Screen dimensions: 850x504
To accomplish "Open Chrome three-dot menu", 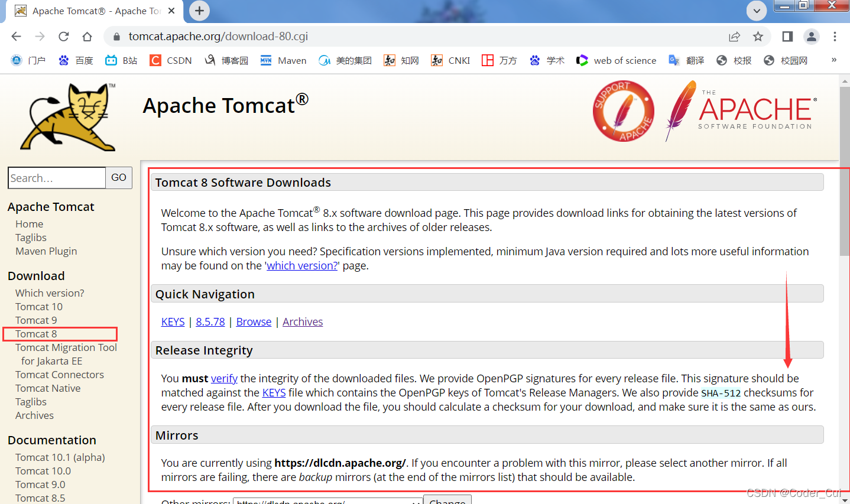I will tap(835, 37).
